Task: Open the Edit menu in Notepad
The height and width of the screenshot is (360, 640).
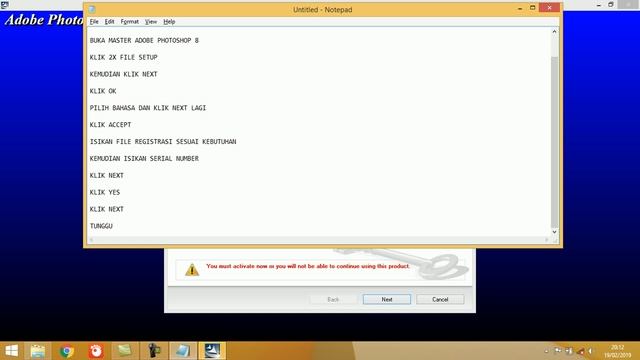Action: pyautogui.click(x=109, y=22)
